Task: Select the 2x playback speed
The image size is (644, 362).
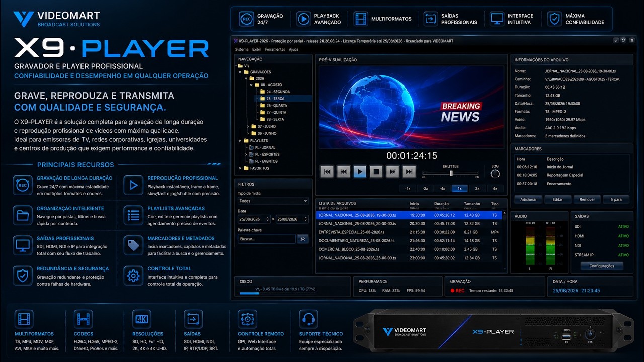Action: click(x=477, y=189)
